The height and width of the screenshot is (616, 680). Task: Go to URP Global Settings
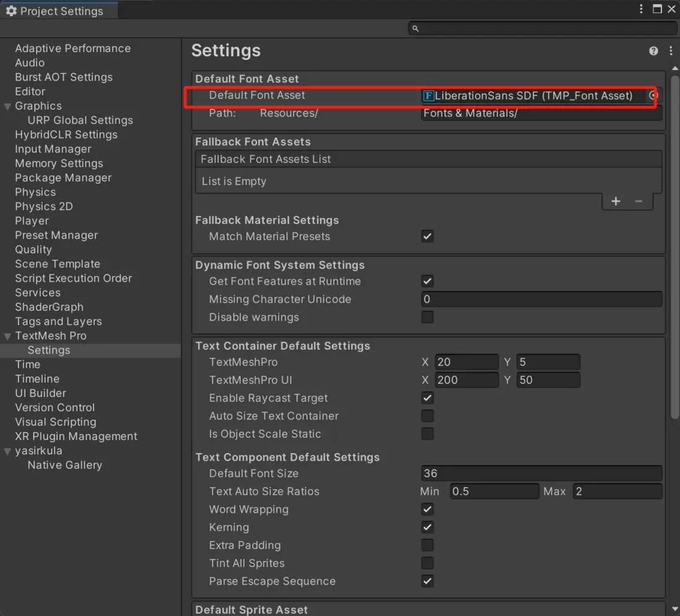tap(80, 120)
